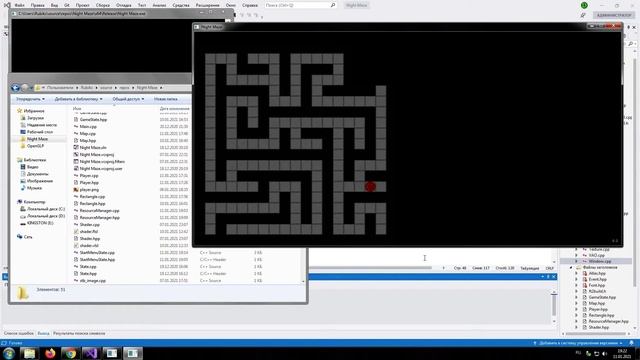
Task: Select Player.cpp file in Explorer list
Action: click(x=89, y=176)
